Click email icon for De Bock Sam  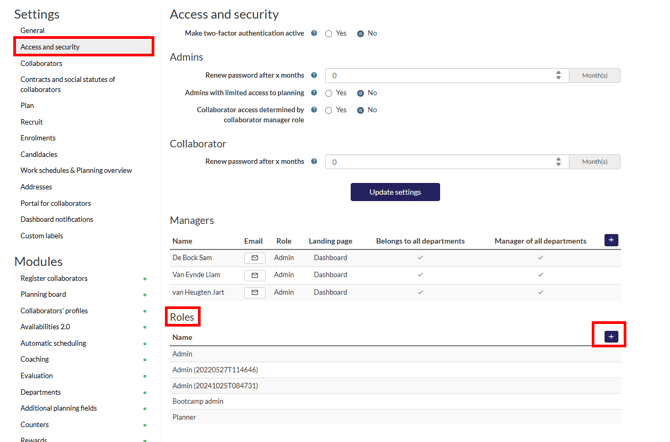[x=254, y=258]
